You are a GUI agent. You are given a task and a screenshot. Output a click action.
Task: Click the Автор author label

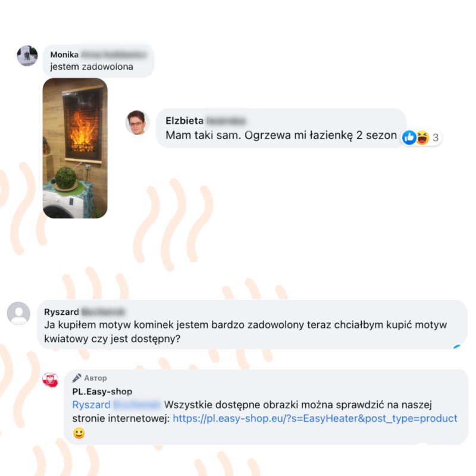(96, 378)
